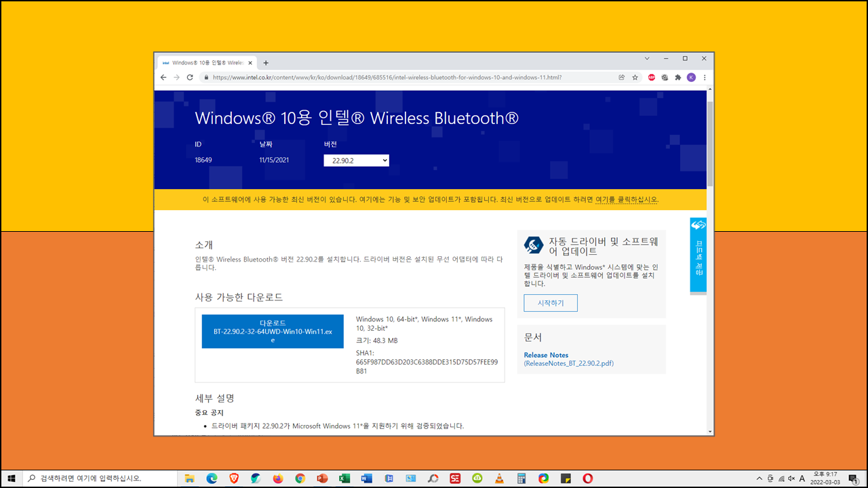Image resolution: width=868 pixels, height=488 pixels.
Task: Launch Firefox from taskbar
Action: (278, 479)
